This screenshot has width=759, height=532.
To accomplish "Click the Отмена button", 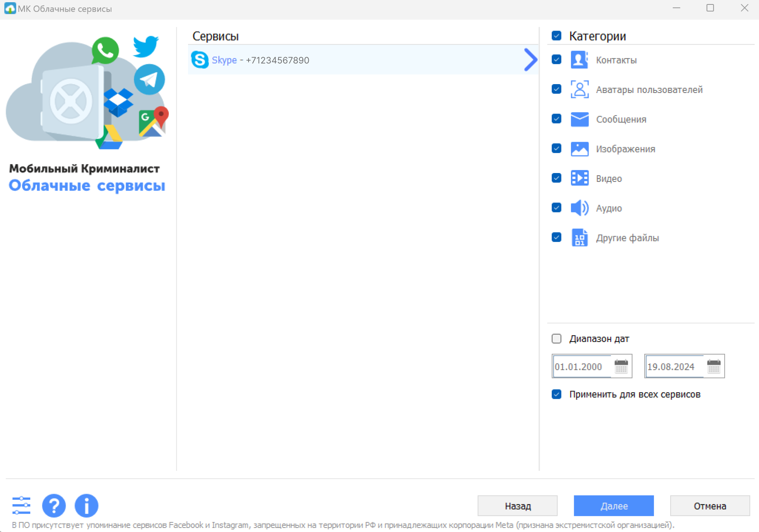I will 710,506.
